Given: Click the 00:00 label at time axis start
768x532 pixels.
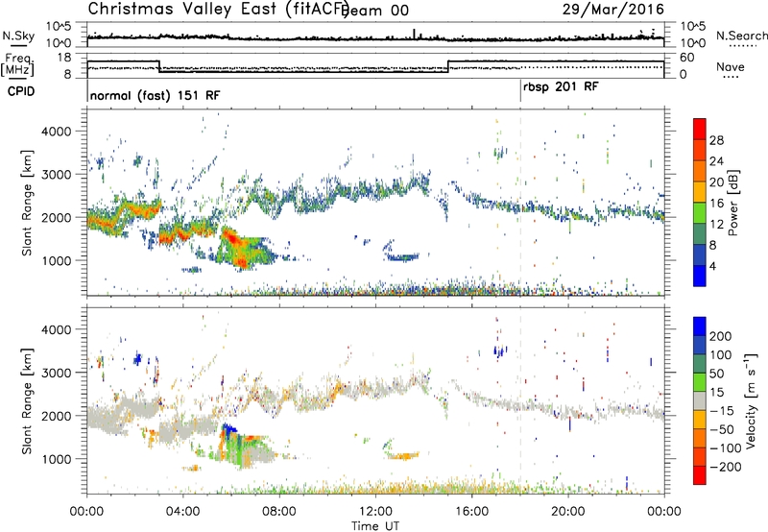Looking at the screenshot, I should click(x=86, y=512).
